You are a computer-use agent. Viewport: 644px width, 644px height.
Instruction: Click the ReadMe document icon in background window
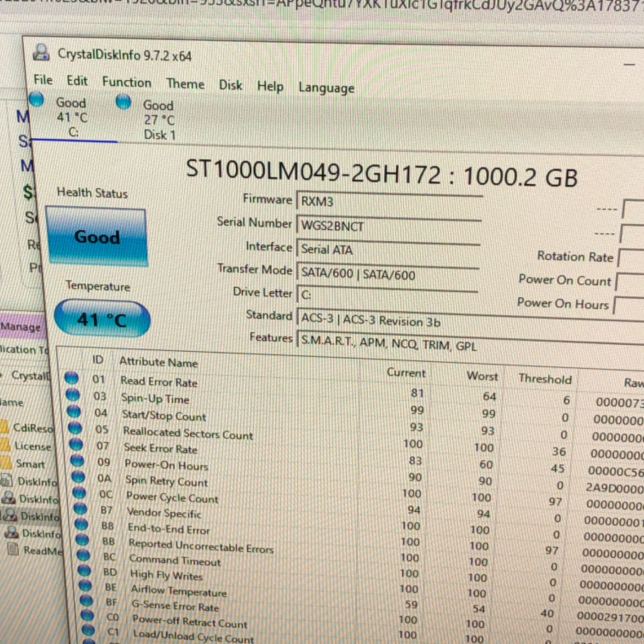(13, 549)
